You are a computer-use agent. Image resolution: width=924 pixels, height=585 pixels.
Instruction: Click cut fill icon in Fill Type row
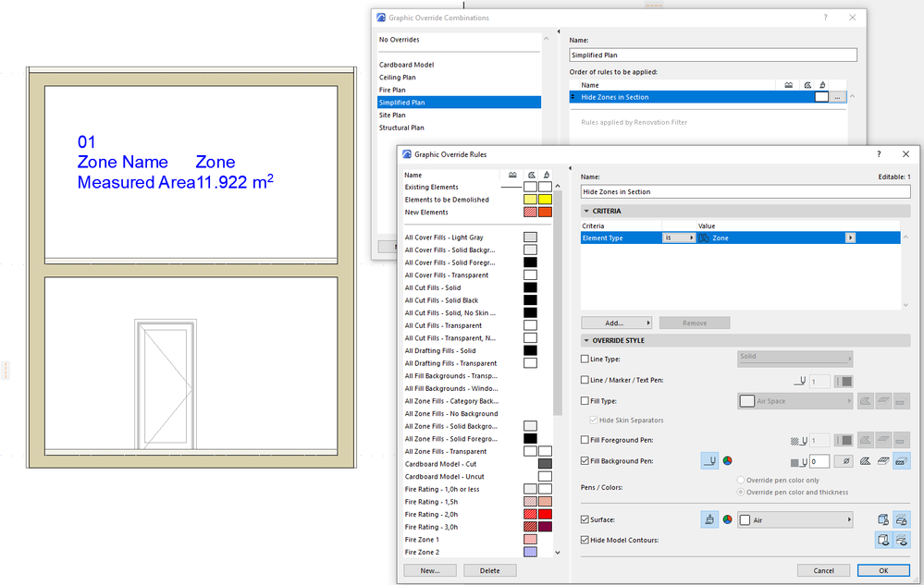901,401
